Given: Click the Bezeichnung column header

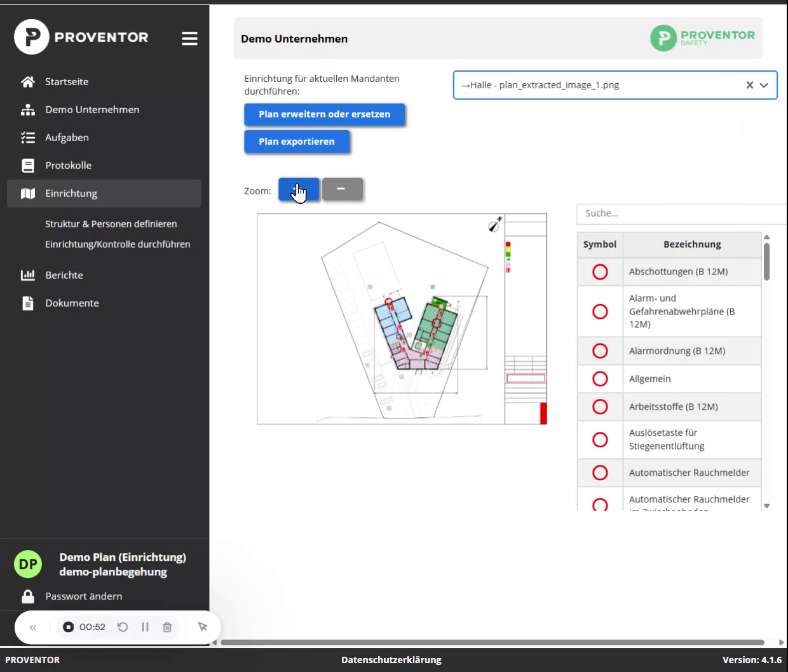Looking at the screenshot, I should point(692,245).
